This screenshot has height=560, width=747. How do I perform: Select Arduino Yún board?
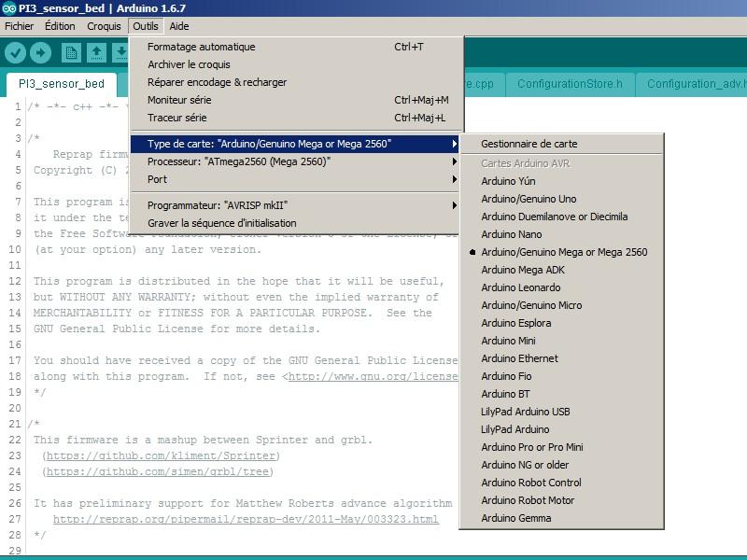click(562, 181)
